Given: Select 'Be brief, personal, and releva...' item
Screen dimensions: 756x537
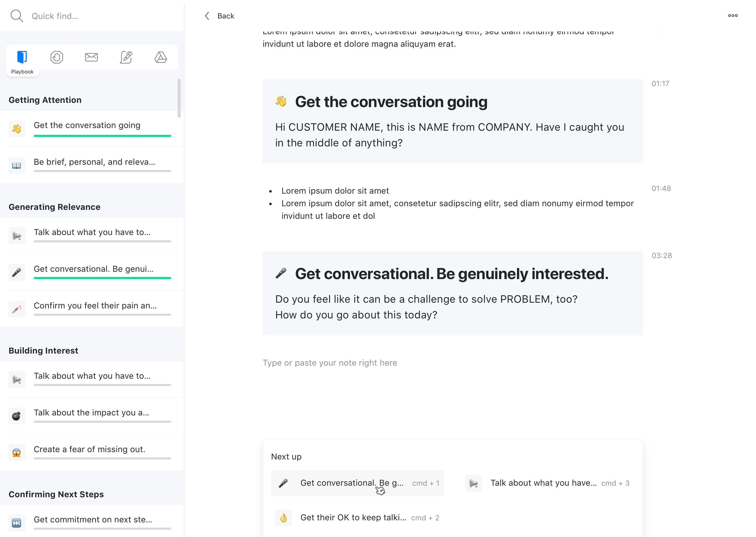Looking at the screenshot, I should [x=94, y=162].
